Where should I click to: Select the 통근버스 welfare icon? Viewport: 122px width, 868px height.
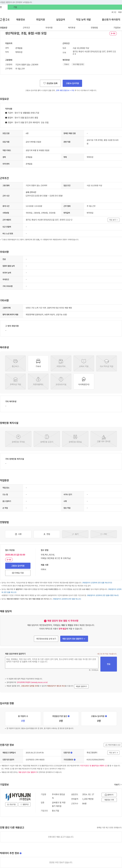click(x=16, y=363)
